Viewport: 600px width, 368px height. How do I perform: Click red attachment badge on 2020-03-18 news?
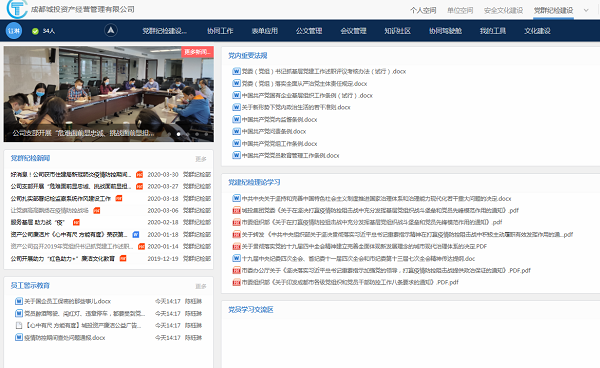click(x=119, y=199)
